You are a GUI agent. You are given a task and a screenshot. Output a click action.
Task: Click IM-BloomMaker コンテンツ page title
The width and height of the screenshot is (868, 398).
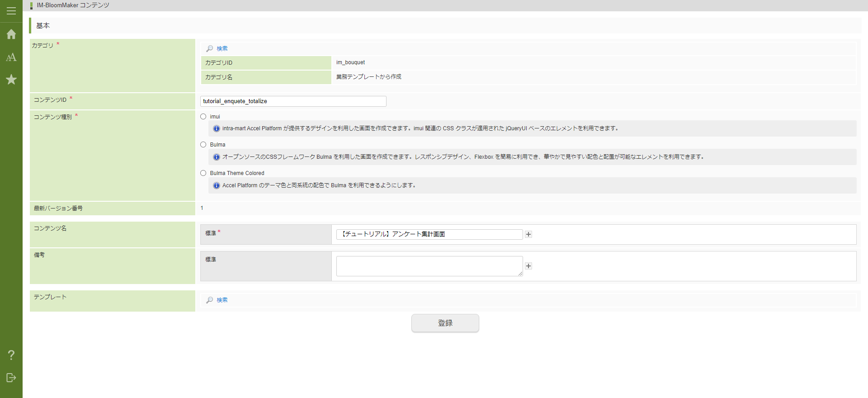point(73,5)
